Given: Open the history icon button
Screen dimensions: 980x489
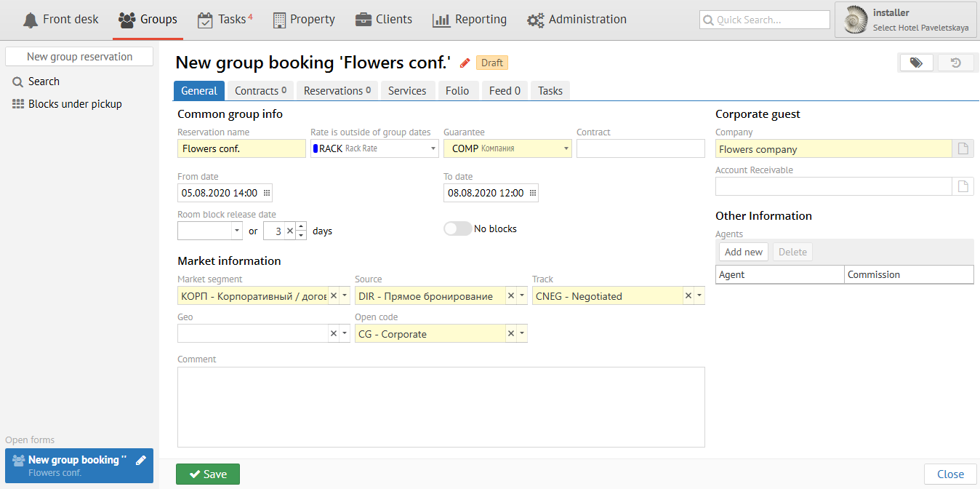Looking at the screenshot, I should [955, 63].
